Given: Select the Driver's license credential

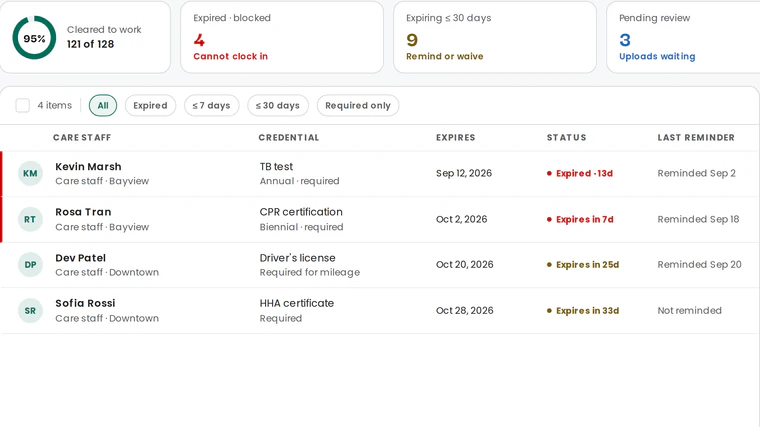Looking at the screenshot, I should pyautogui.click(x=298, y=258).
